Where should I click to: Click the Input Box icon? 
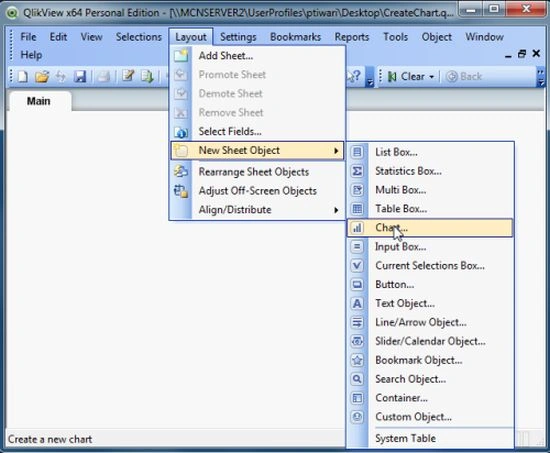(x=357, y=247)
